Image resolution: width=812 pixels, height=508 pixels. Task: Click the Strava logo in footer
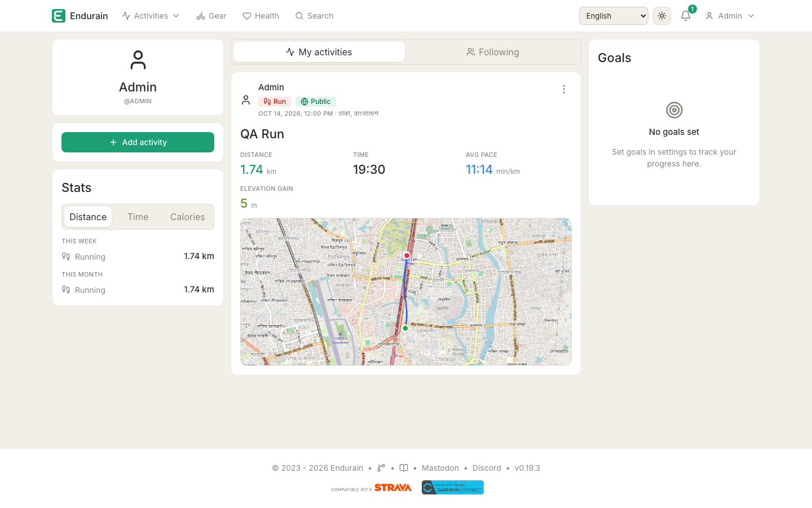[x=393, y=488]
